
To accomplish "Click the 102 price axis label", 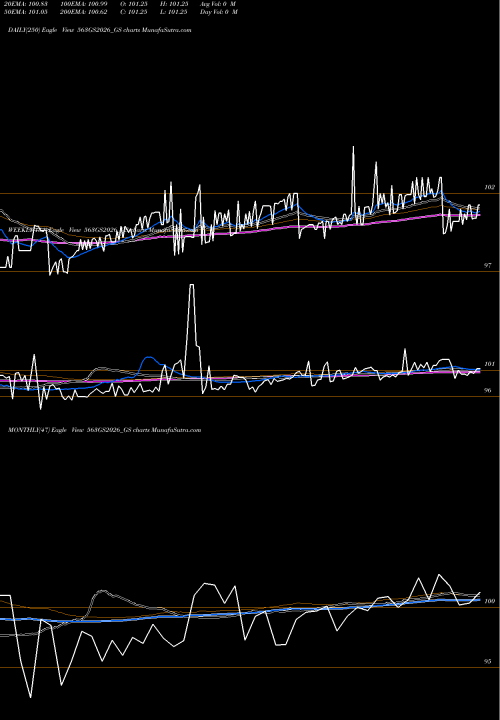I will tap(489, 187).
